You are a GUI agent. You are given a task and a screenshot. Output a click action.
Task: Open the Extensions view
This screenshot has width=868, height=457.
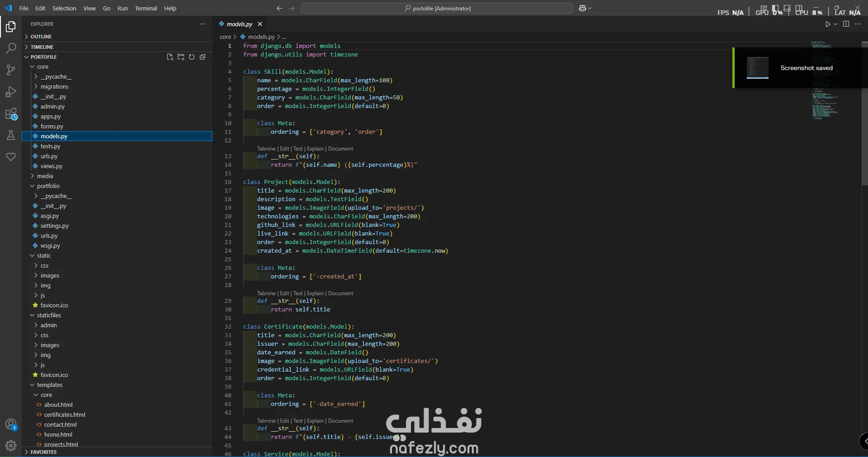click(x=11, y=114)
